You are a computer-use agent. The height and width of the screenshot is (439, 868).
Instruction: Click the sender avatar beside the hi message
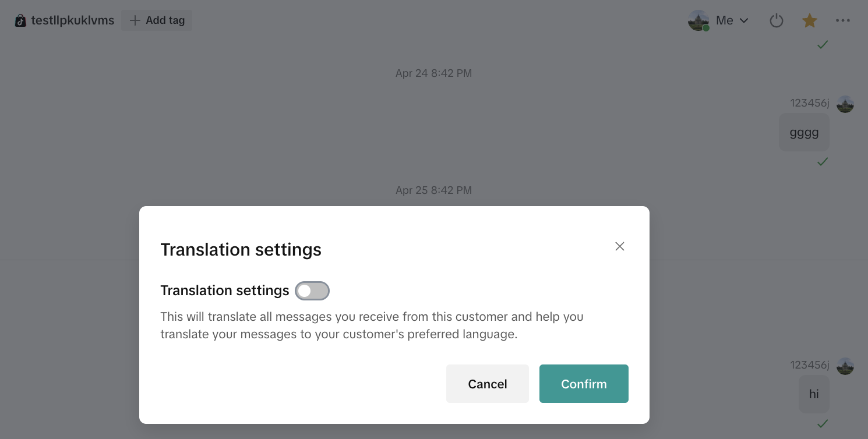[x=845, y=367]
